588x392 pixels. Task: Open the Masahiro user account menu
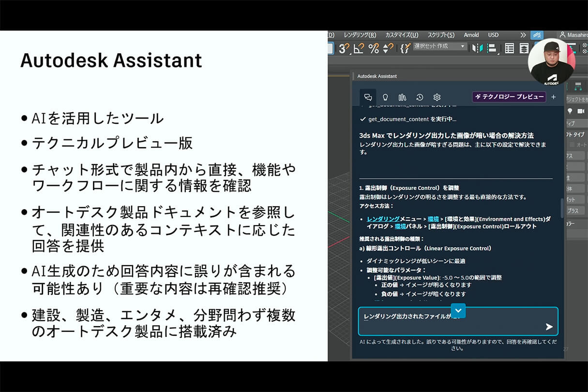point(573,35)
